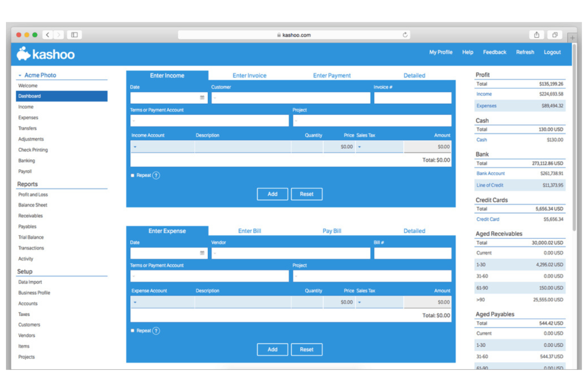Click help icon beside income Repeat option
The image size is (588, 392).
coord(157,175)
